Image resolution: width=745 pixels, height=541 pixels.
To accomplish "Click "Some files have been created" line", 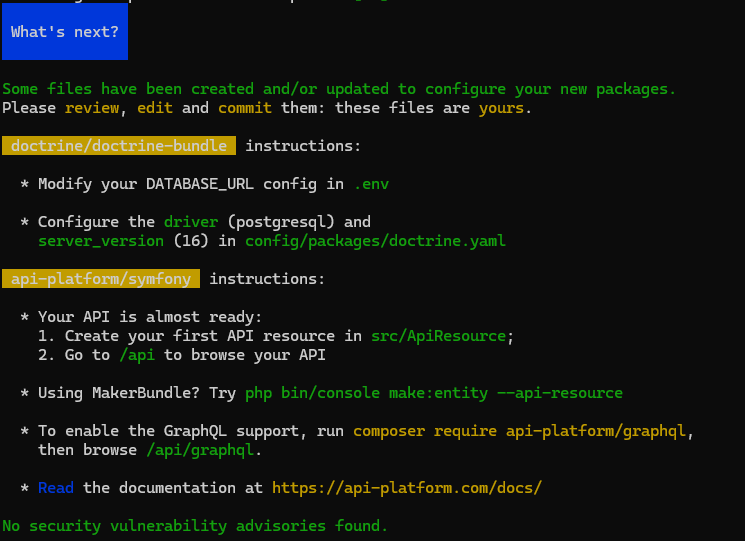I will click(x=339, y=89).
